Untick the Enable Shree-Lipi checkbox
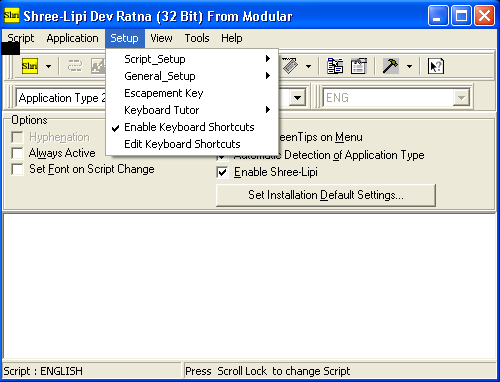 (x=222, y=172)
